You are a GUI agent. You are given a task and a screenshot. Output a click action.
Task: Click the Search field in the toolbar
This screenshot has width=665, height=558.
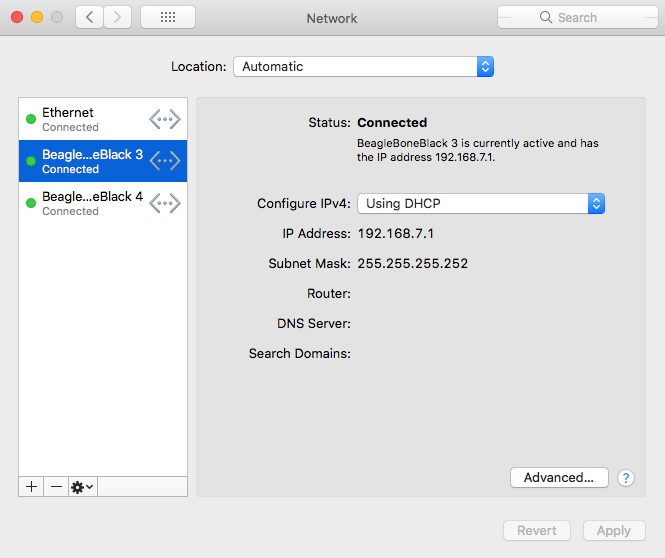[x=577, y=17]
